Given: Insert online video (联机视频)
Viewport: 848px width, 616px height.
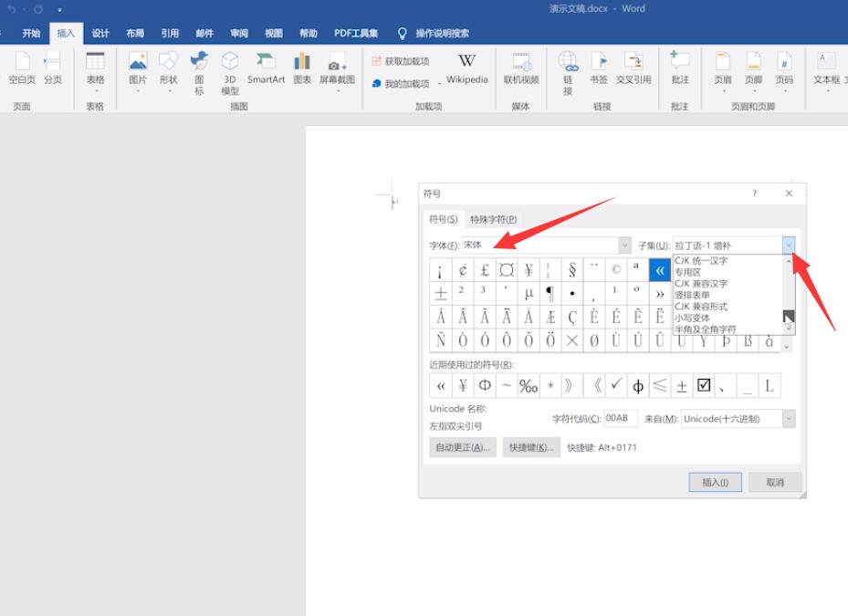Looking at the screenshot, I should click(521, 68).
